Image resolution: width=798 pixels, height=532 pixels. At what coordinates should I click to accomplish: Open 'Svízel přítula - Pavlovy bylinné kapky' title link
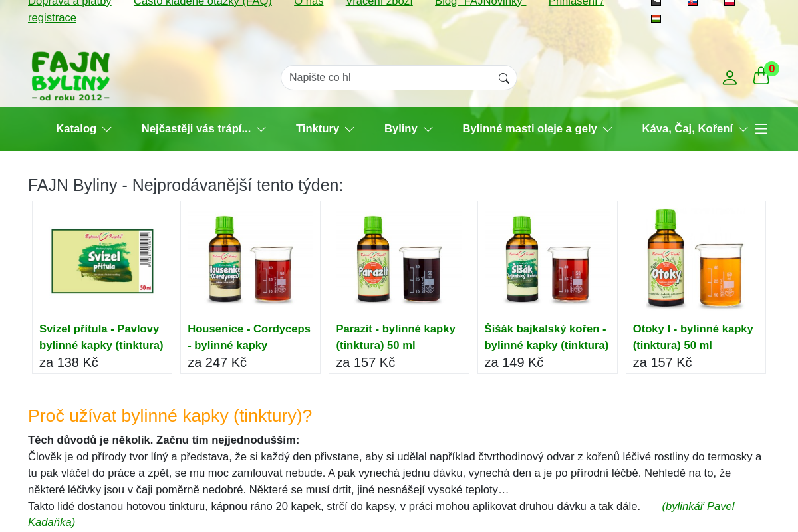coord(101,337)
